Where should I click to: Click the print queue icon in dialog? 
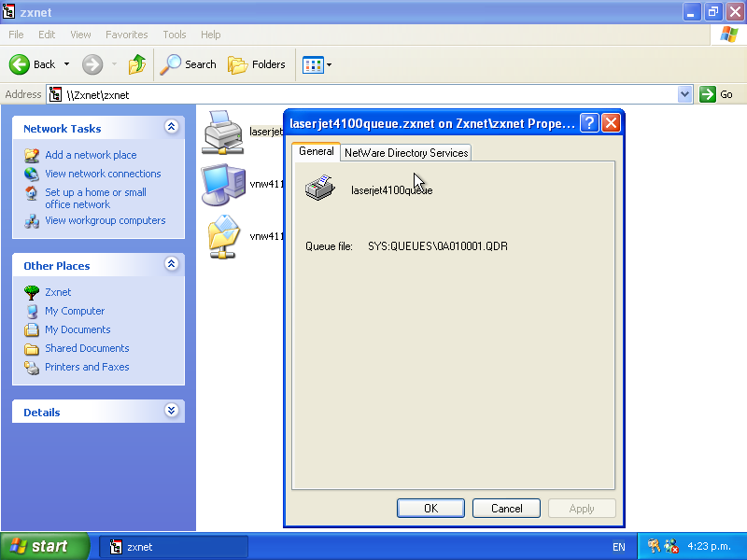pos(320,189)
